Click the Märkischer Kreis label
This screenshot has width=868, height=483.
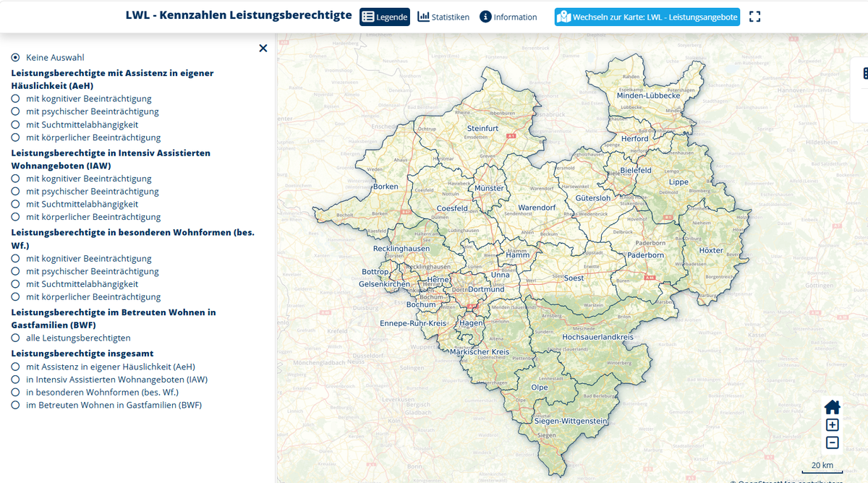pyautogui.click(x=480, y=352)
